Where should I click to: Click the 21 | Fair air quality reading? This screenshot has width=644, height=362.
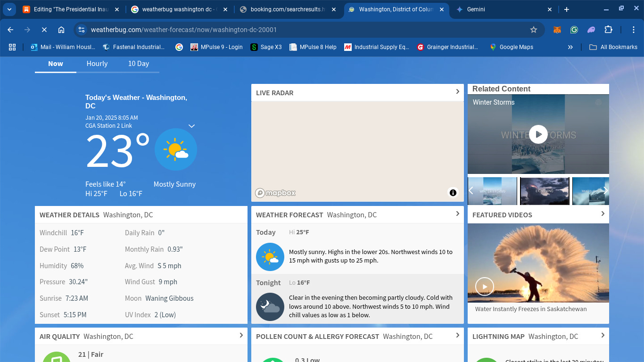click(91, 354)
